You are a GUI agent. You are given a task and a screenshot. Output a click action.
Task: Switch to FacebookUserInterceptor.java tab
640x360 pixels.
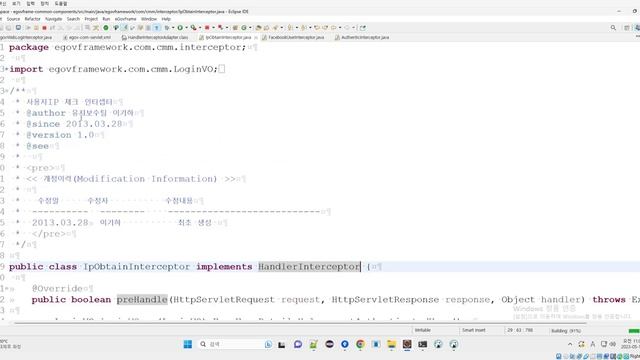point(293,37)
